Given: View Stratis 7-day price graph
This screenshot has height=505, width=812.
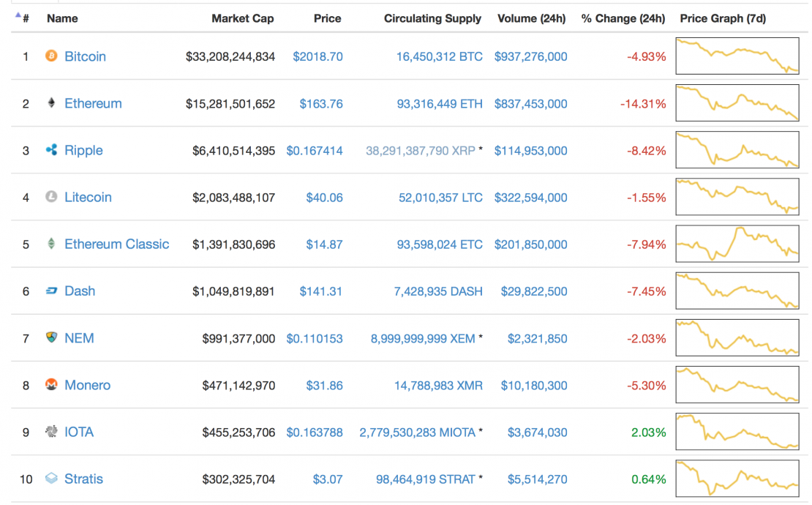Looking at the screenshot, I should pyautogui.click(x=737, y=479).
